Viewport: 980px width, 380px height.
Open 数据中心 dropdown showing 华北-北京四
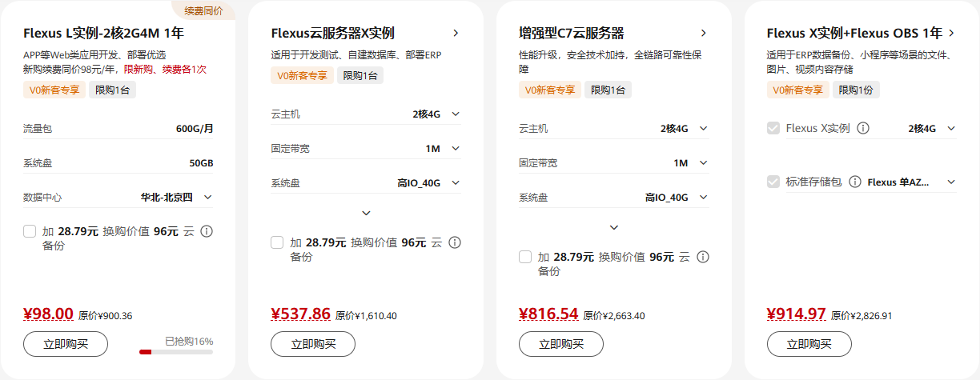(x=207, y=197)
